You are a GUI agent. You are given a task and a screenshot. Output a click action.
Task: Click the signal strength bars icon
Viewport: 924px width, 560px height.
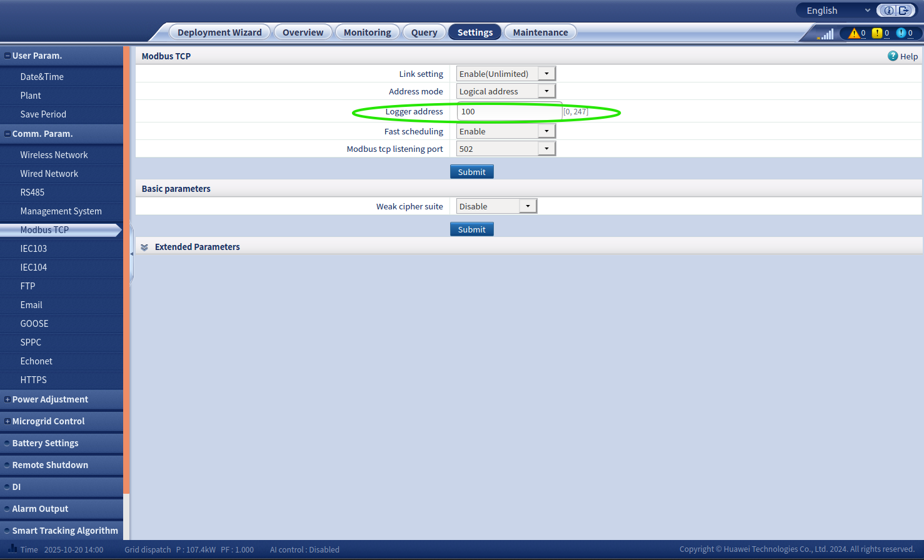tap(826, 34)
